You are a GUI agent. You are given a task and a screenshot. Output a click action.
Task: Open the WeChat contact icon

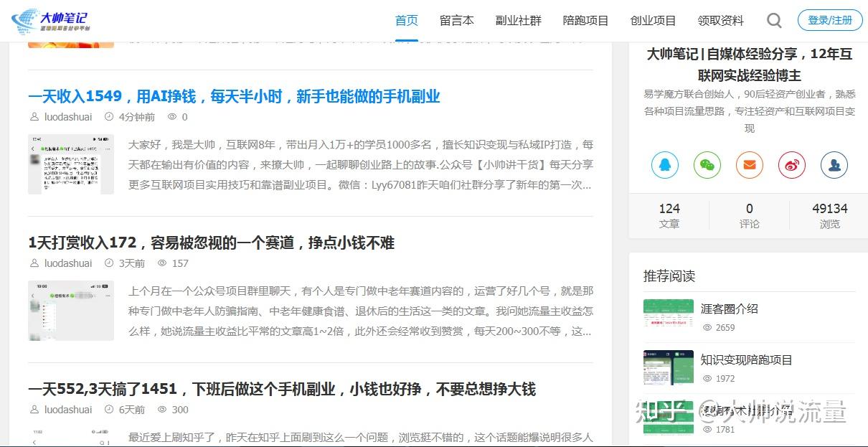[x=707, y=165]
